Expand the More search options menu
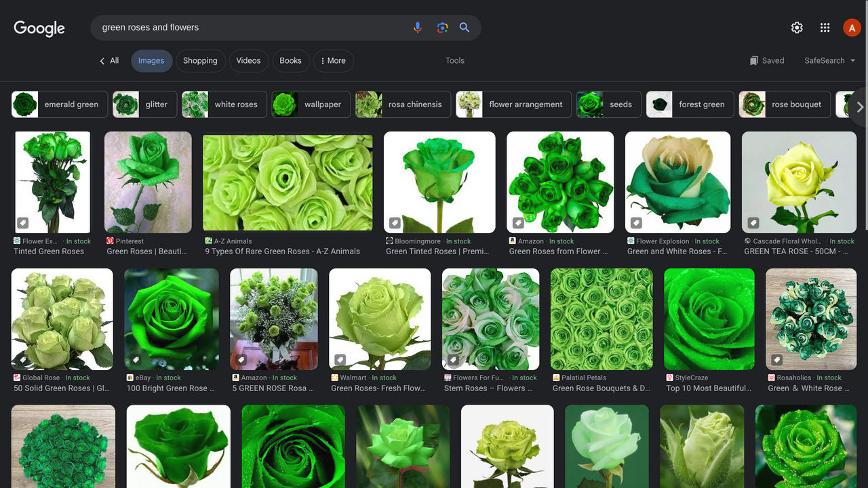The image size is (868, 488). [333, 60]
